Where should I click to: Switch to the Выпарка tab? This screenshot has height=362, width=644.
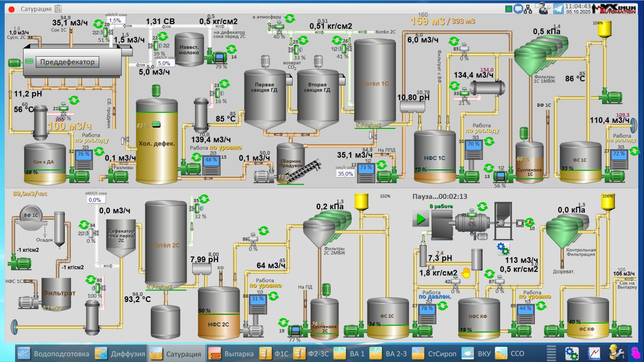[x=231, y=354]
